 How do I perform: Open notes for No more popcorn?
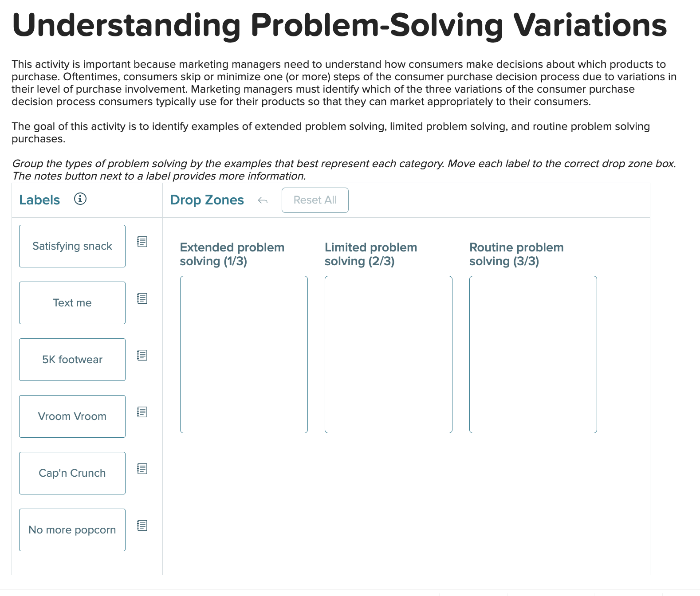pos(142,526)
